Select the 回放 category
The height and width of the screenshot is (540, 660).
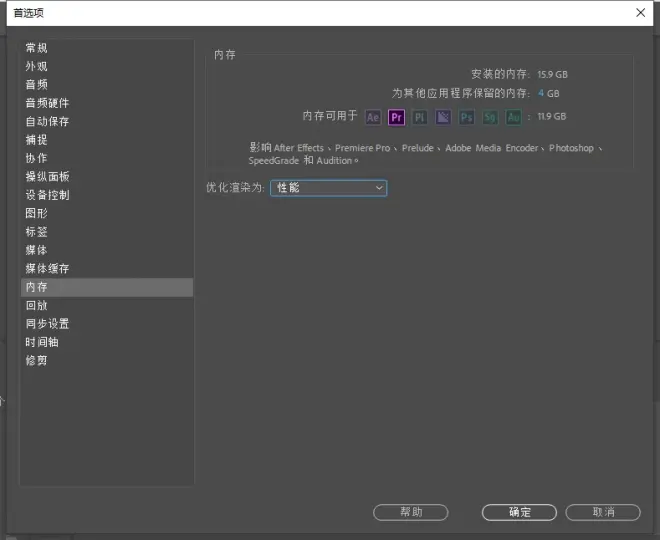pyautogui.click(x=107, y=305)
